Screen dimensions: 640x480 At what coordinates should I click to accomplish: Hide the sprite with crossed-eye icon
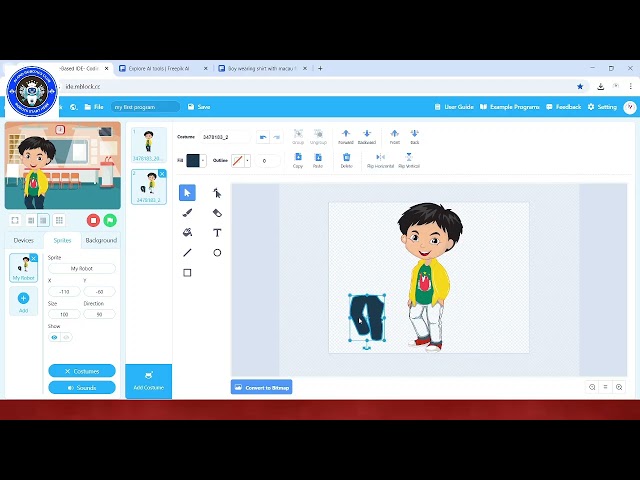(x=66, y=337)
